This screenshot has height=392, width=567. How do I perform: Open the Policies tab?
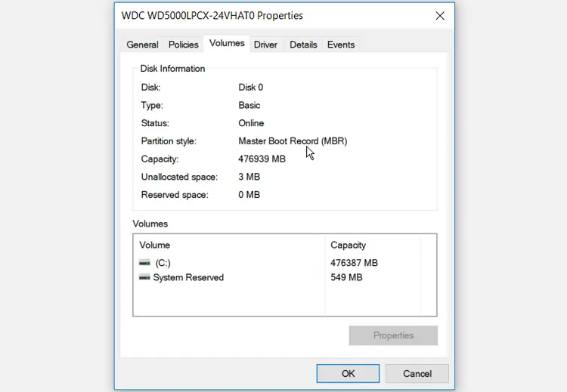(x=184, y=45)
